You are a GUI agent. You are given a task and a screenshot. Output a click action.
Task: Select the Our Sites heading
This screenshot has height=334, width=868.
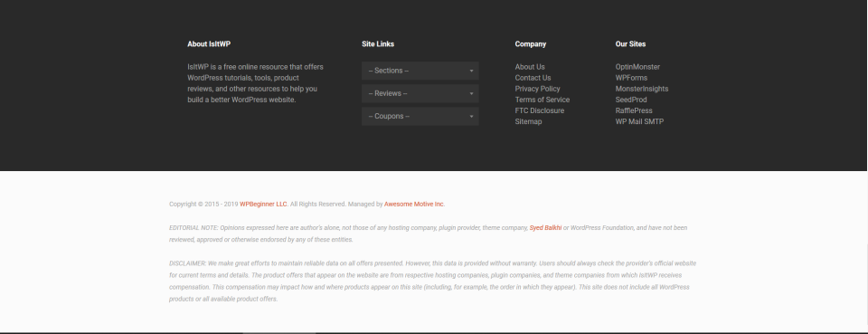coord(630,44)
